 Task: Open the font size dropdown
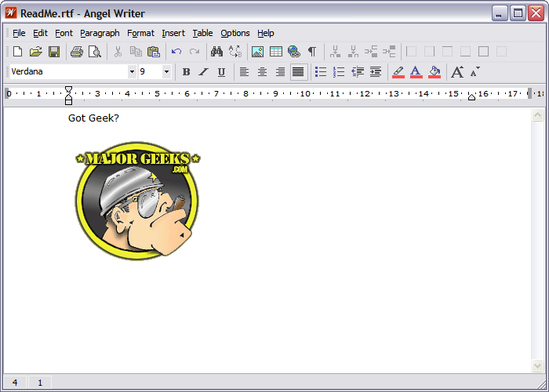[166, 72]
